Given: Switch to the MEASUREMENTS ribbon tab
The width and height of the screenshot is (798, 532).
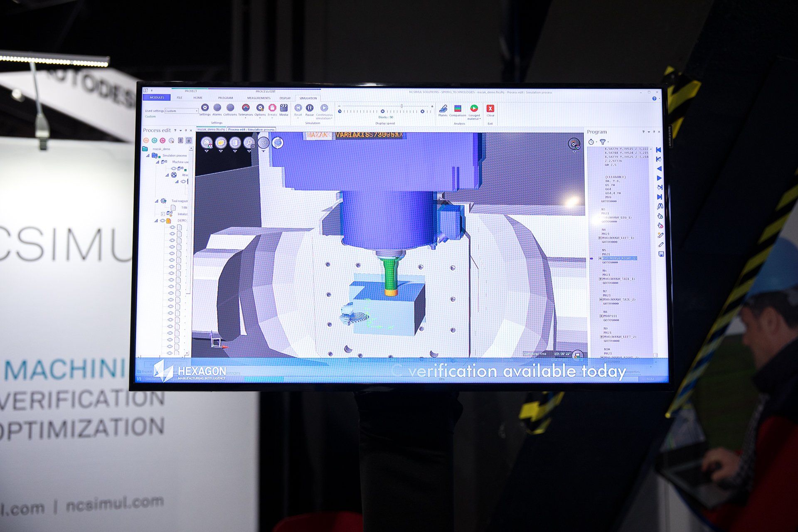Looking at the screenshot, I should 259,98.
